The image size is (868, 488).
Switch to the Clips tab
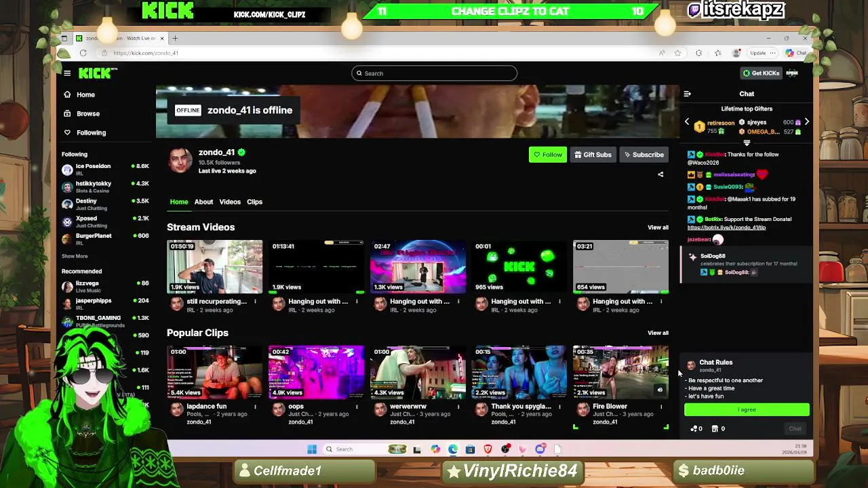click(x=254, y=202)
